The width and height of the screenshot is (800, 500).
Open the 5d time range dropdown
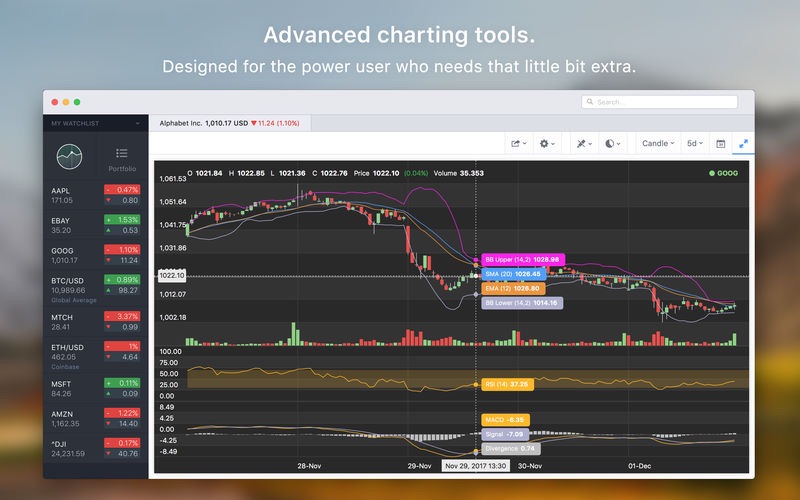tap(694, 144)
